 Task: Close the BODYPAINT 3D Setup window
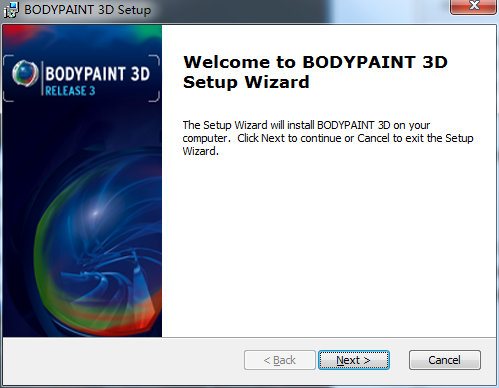473,6
